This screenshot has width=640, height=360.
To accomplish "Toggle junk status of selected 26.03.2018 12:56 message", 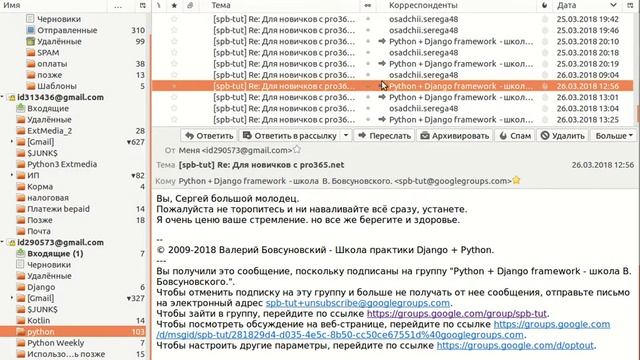I will coord(544,86).
